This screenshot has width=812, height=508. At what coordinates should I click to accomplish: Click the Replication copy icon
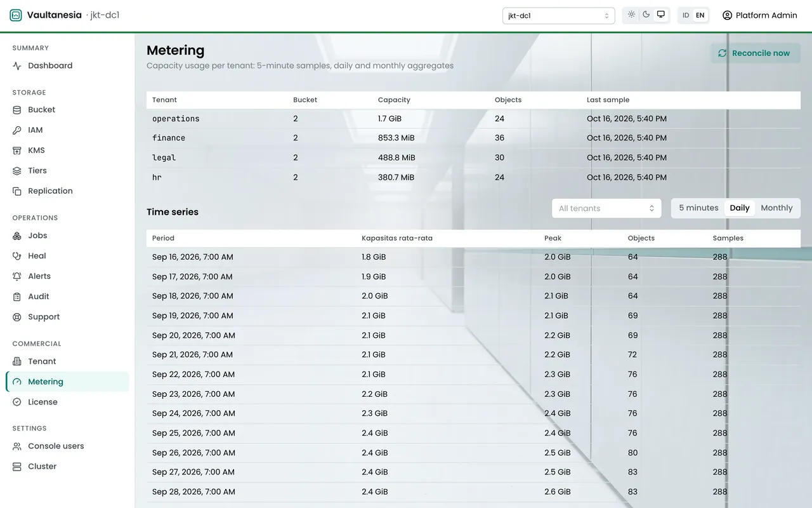tap(17, 191)
